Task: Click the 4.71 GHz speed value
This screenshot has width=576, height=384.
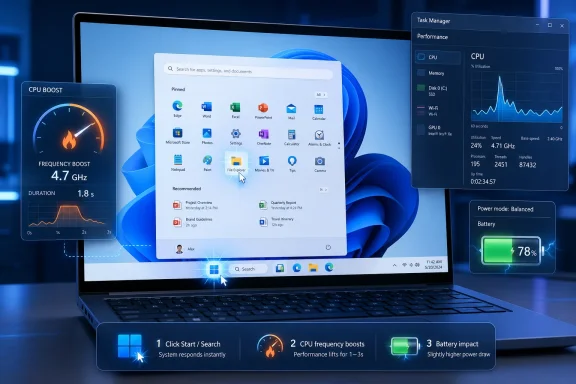Action: 503,146
